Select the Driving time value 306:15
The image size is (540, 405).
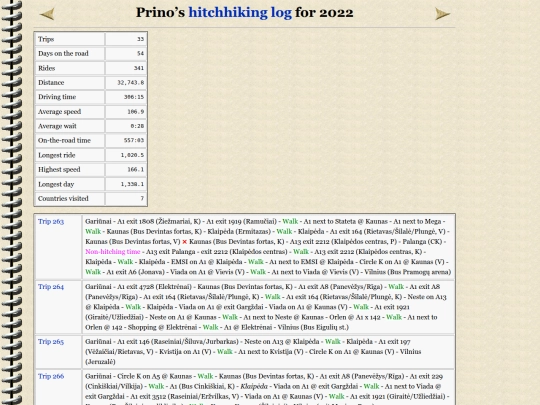click(134, 97)
